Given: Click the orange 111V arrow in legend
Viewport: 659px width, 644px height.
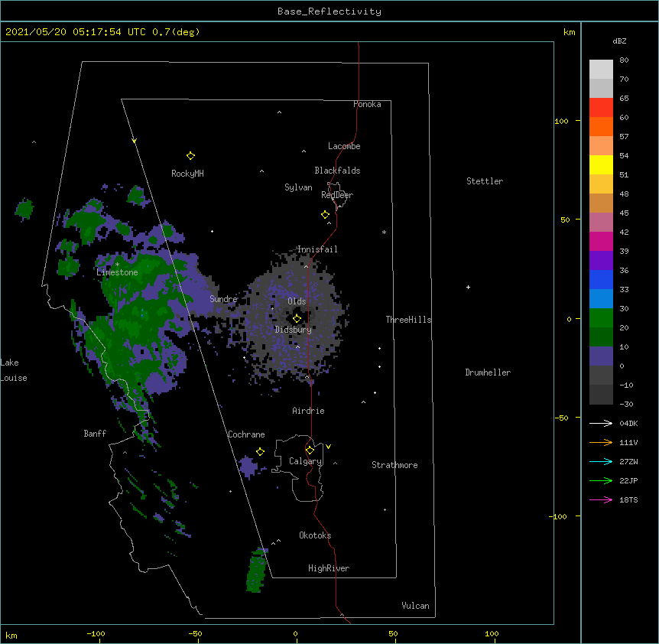Looking at the screenshot, I should coord(601,442).
